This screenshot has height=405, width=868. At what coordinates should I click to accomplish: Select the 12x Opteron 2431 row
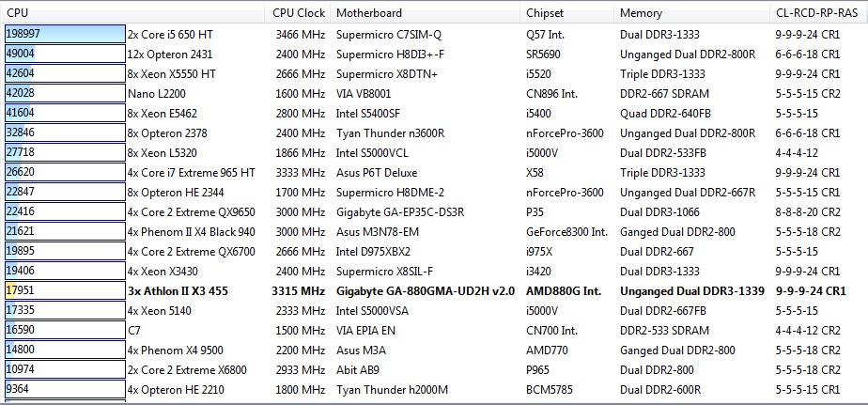pos(169,54)
